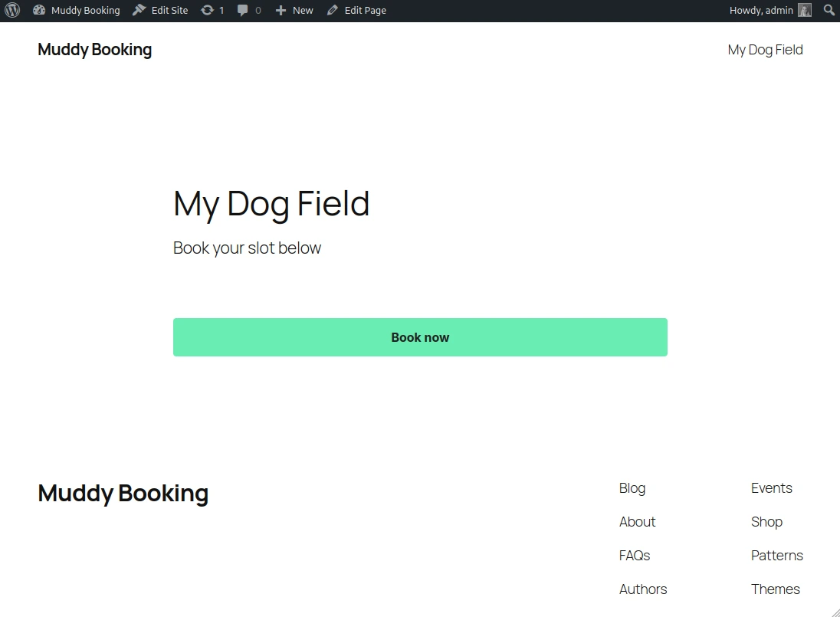Open the Shop footer link
The image size is (840, 617).
(766, 522)
